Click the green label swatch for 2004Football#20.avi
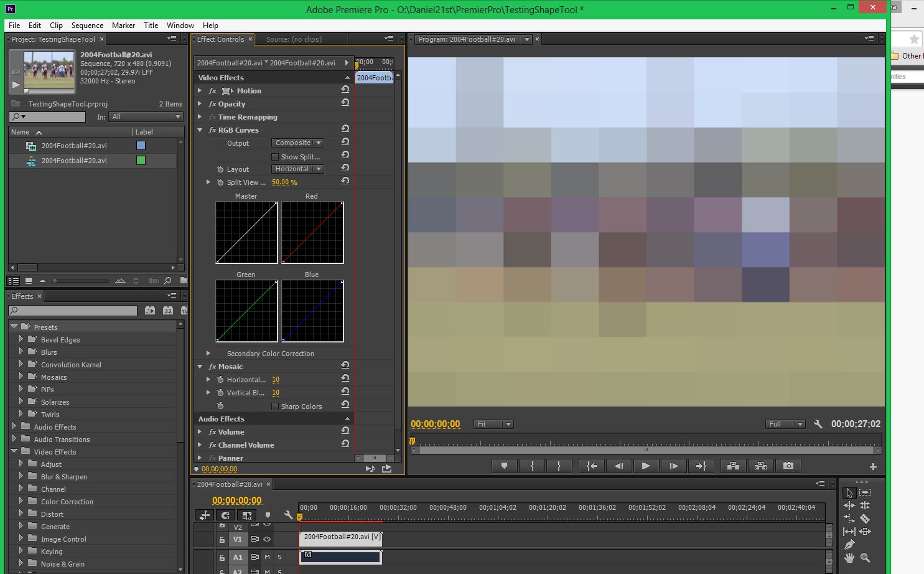Image resolution: width=924 pixels, height=574 pixels. click(141, 161)
